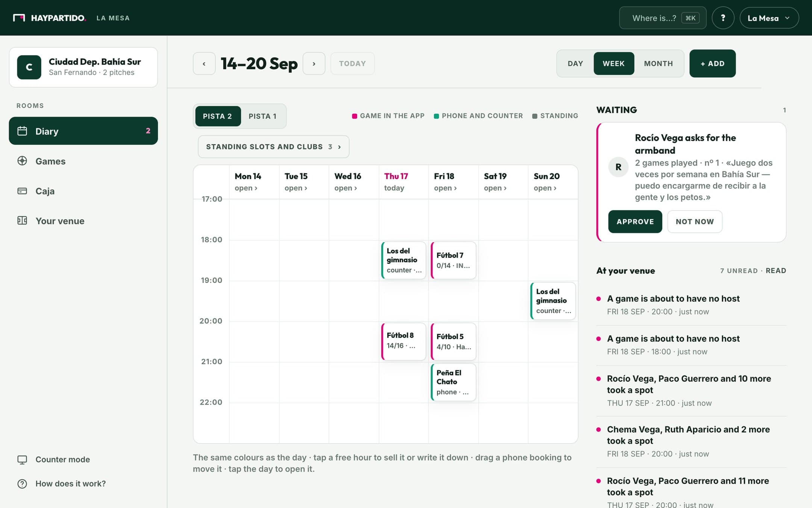812x508 pixels.
Task: Open Thursday's Los del gimnasio booking
Action: click(403, 260)
